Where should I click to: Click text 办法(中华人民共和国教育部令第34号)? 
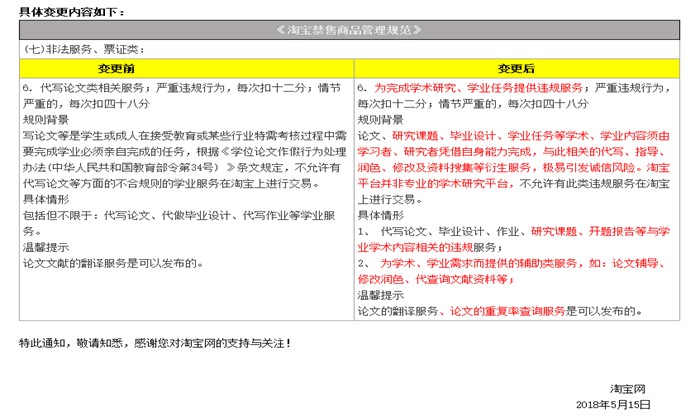coord(121,168)
